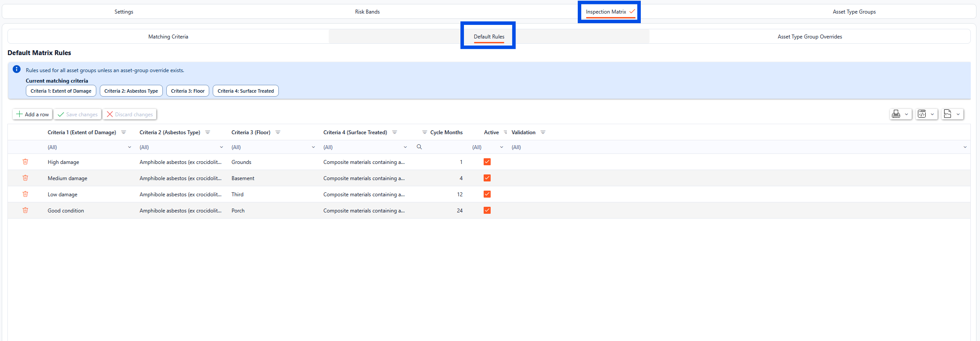Click the torn document export icon
980x341 pixels.
[x=948, y=114]
